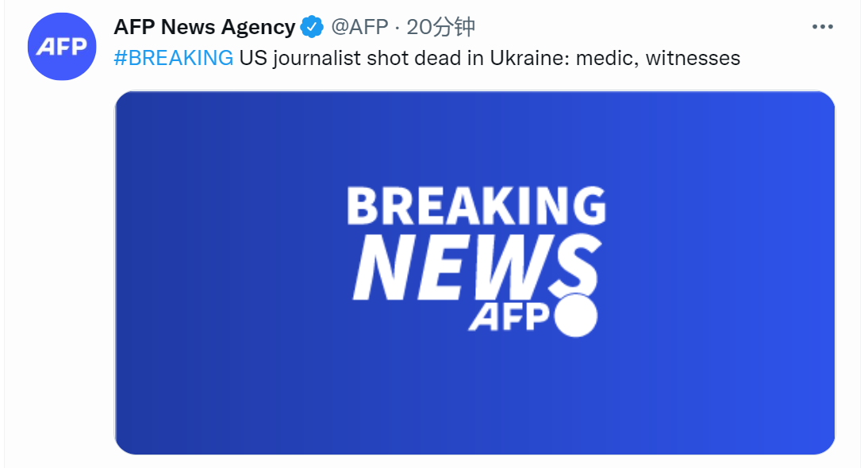868x468 pixels.
Task: Click the word BREAKING in the image
Action: click(477, 205)
